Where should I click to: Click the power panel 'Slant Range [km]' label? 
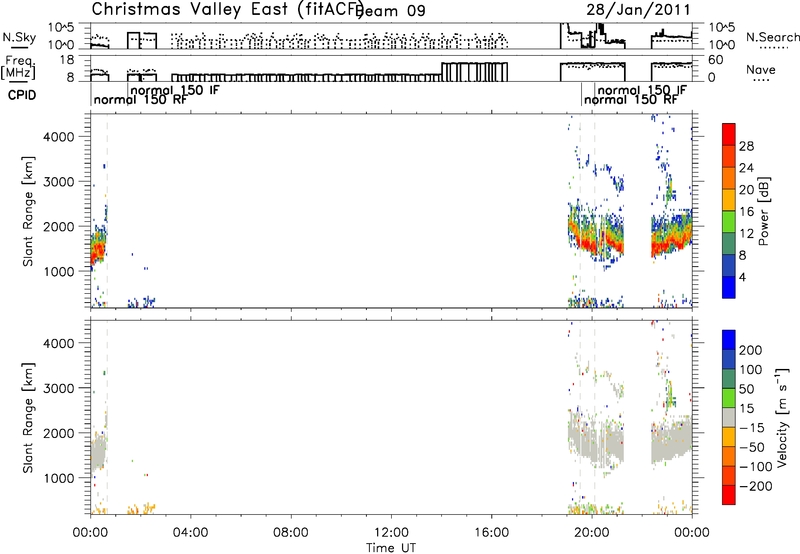(x=28, y=211)
